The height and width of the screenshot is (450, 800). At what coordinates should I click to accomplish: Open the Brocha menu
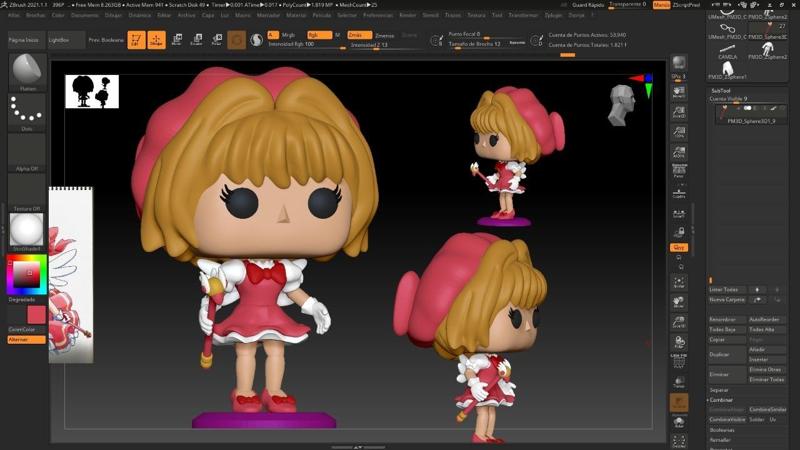[x=36, y=15]
